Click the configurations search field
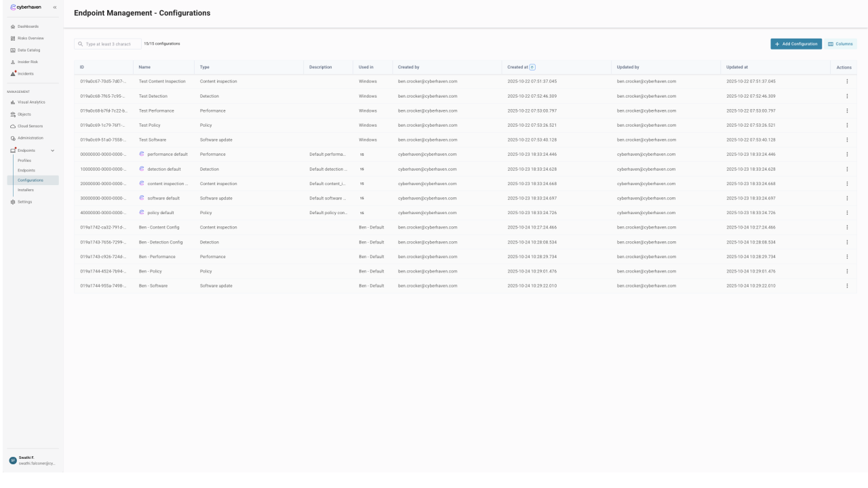This screenshot has width=868, height=488. (108, 44)
